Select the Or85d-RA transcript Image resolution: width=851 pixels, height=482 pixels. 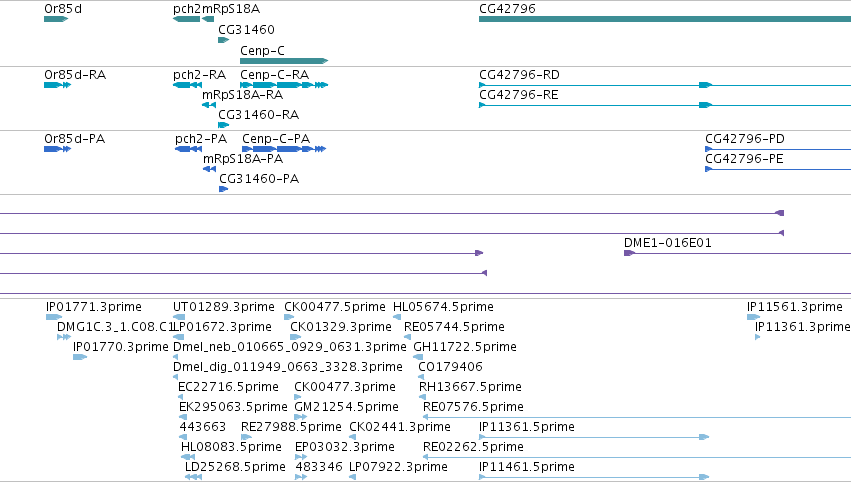pos(58,85)
